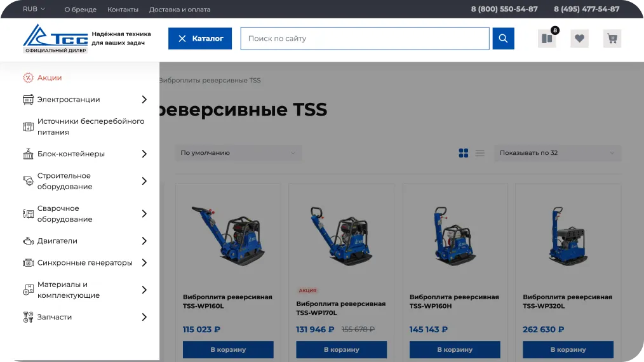
Task: Click the Блок-контейнеры category icon
Action: click(x=28, y=154)
